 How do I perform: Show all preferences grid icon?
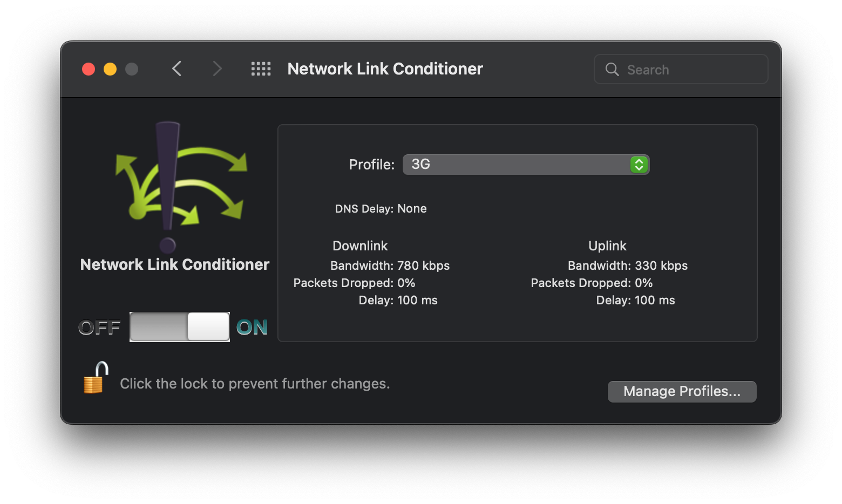(261, 69)
